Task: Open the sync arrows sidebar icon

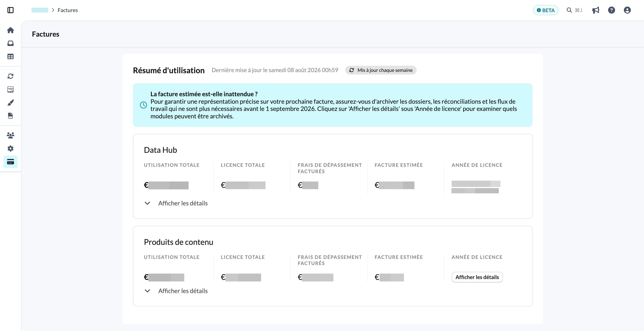Action: pyautogui.click(x=11, y=76)
